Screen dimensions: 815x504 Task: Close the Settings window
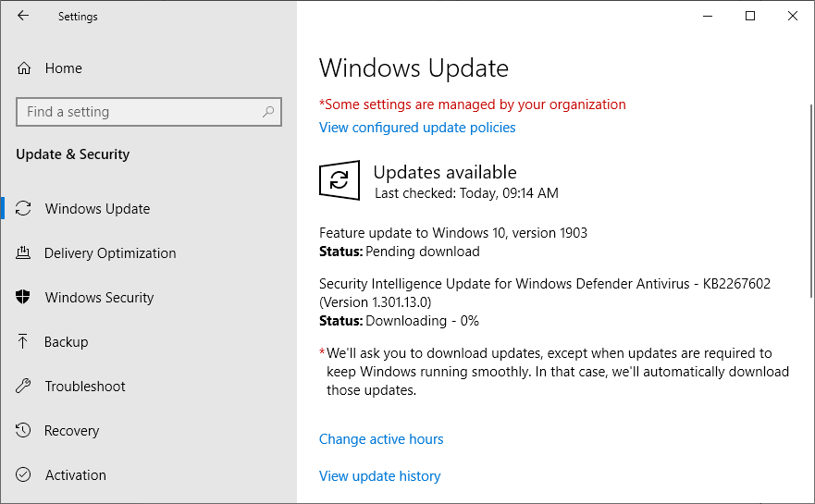pos(793,16)
